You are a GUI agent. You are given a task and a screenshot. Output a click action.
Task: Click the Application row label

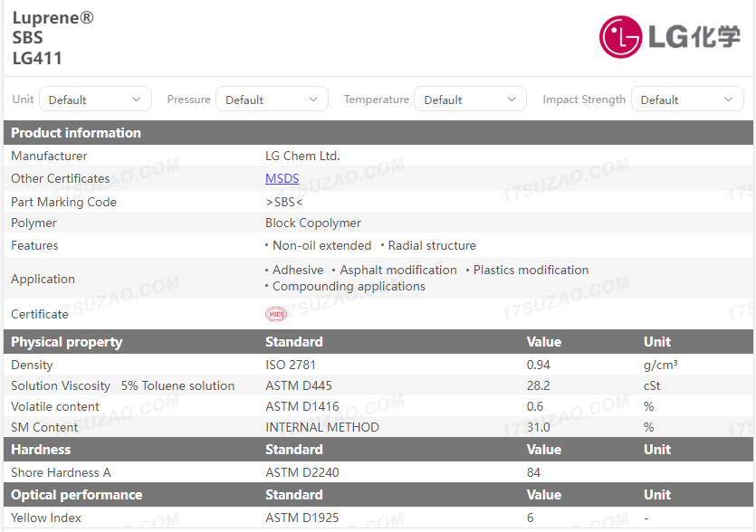point(43,279)
